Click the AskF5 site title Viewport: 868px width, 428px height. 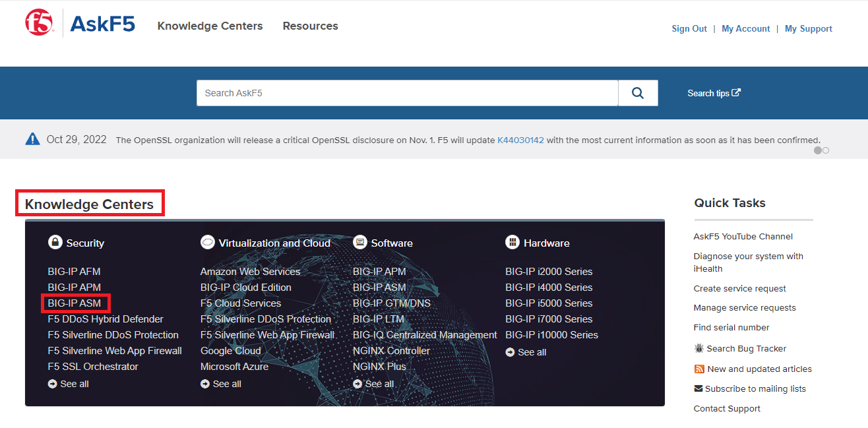click(102, 24)
